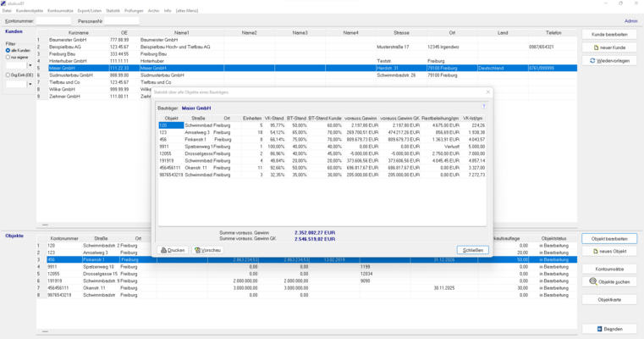Select the 'nur eigene' filter radio button
Image resolution: width=644 pixels, height=339 pixels.
pos(8,57)
